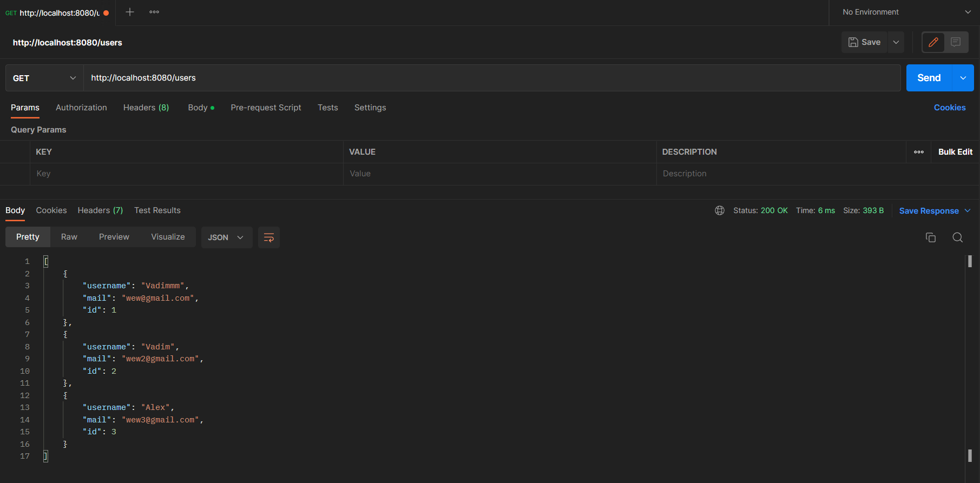Screen dimensions: 980x483
Task: Open the comments panel icon
Action: (x=956, y=42)
